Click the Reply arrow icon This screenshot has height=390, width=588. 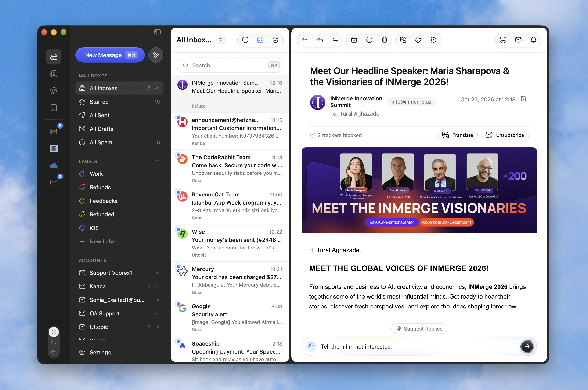(x=305, y=40)
